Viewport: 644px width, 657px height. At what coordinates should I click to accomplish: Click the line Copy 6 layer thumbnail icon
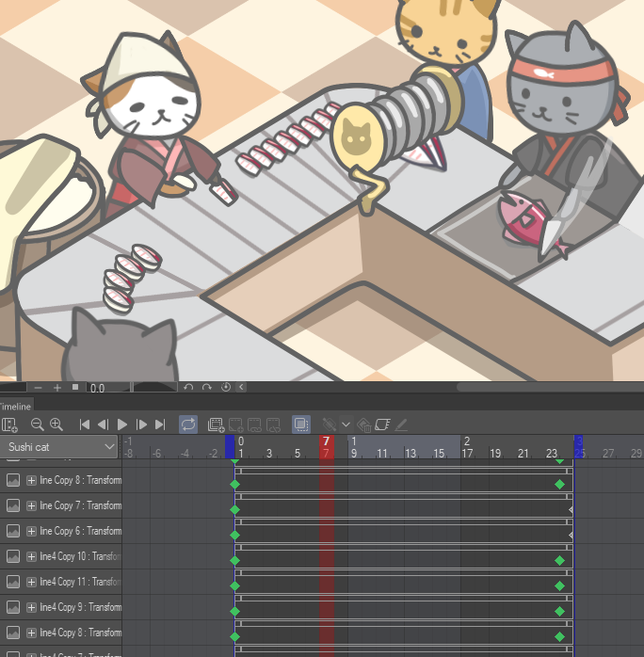point(13,531)
